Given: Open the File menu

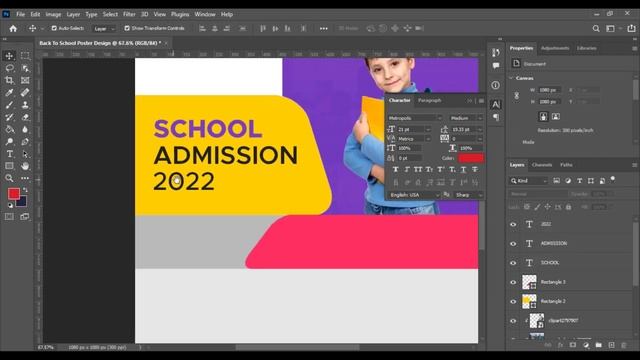Looking at the screenshot, I should (x=20, y=14).
